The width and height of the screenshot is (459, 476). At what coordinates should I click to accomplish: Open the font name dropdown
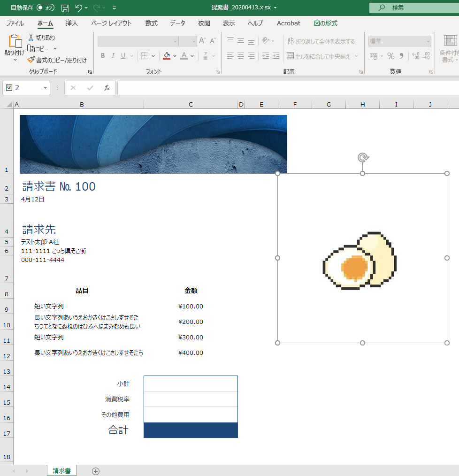175,41
